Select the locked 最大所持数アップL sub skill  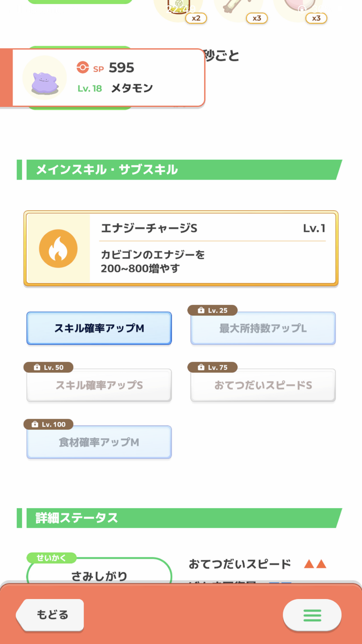[263, 329]
